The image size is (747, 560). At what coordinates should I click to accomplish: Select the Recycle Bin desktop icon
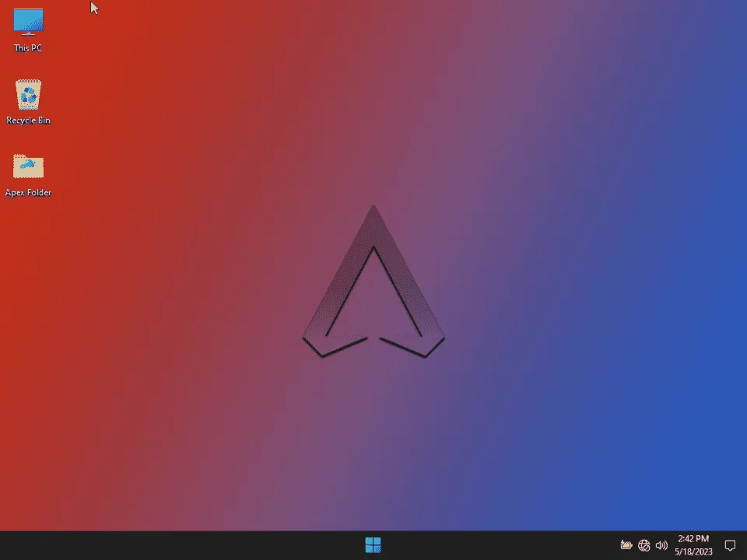pos(28,102)
